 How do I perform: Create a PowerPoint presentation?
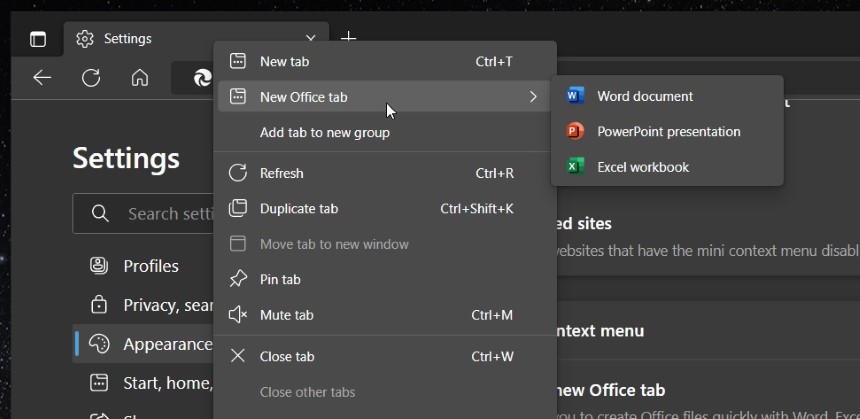(667, 131)
